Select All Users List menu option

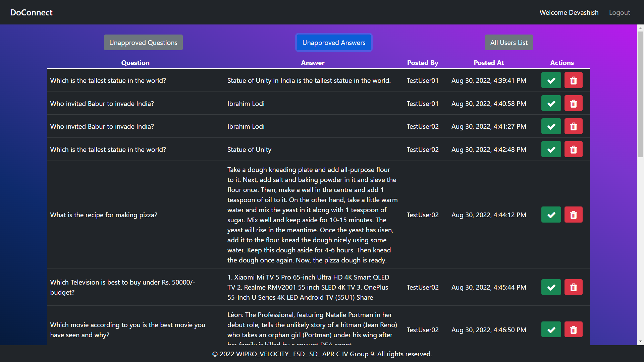point(508,43)
